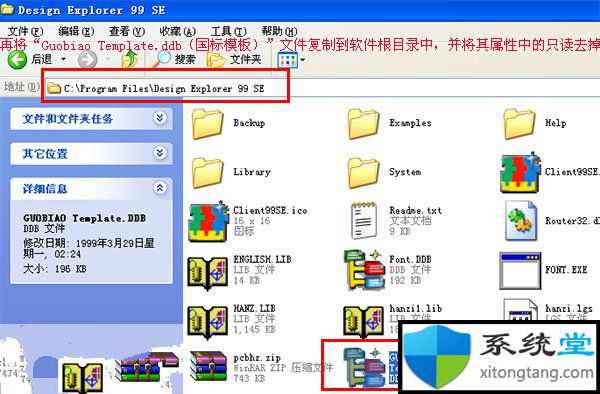Select the Font.DDB database file
The width and height of the screenshot is (600, 394).
click(x=388, y=270)
